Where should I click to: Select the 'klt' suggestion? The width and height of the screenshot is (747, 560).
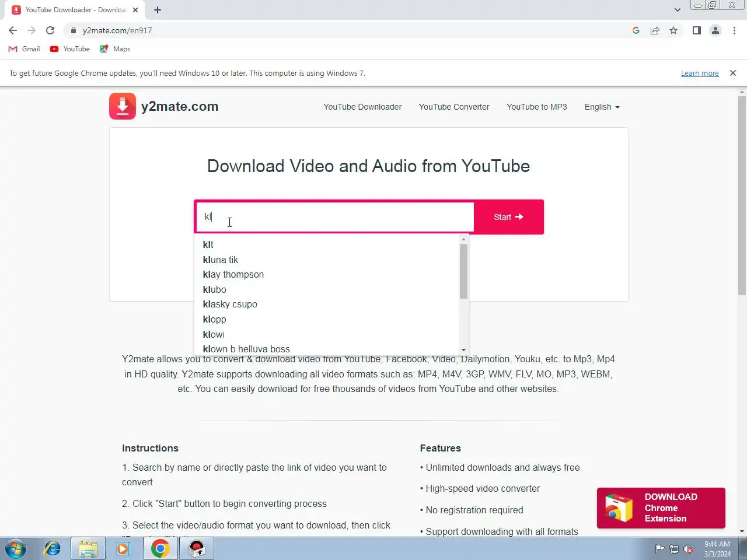327,244
